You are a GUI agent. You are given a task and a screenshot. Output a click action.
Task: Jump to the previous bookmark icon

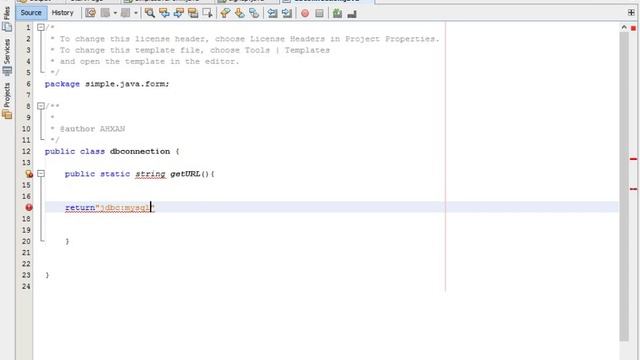tap(225, 13)
